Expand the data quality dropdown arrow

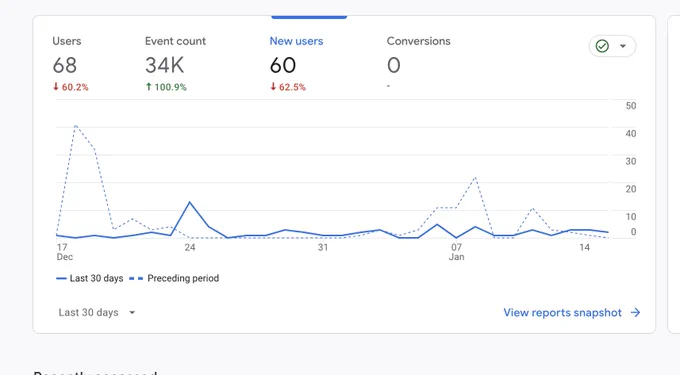click(623, 46)
